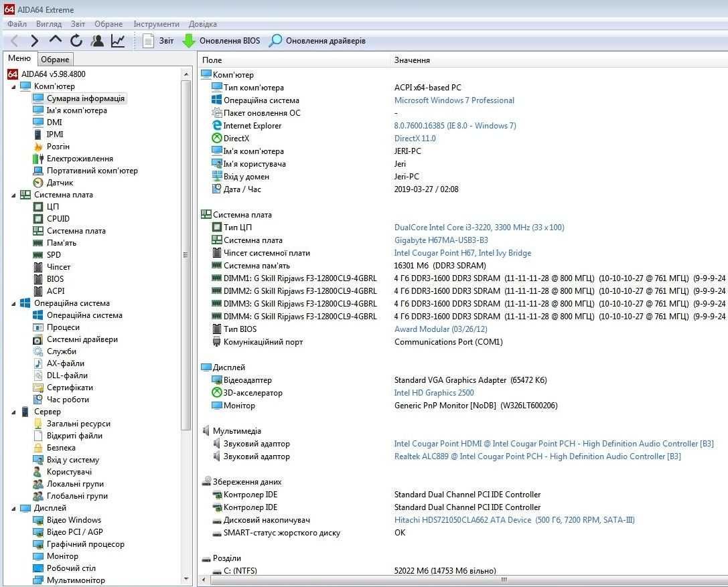Click the tree scrollbar up arrow
This screenshot has height=587, width=728.
tap(186, 74)
